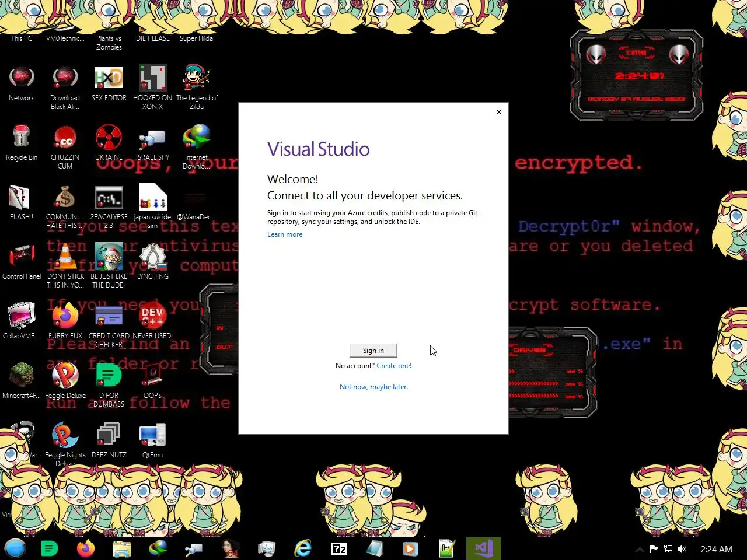Select the Peggle Deluxe desktop icon
The width and height of the screenshot is (747, 560).
click(x=65, y=380)
